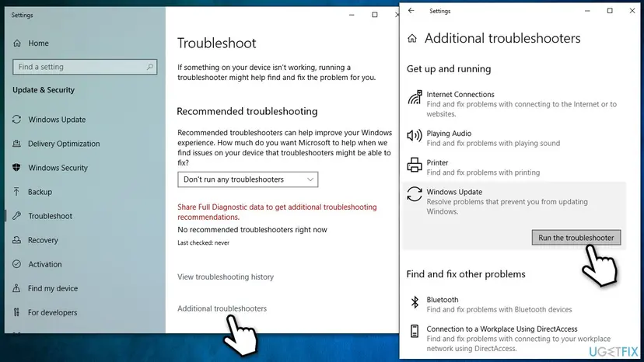The image size is (644, 362).
Task: Open Windows Update in the sidebar
Action: pyautogui.click(x=57, y=120)
